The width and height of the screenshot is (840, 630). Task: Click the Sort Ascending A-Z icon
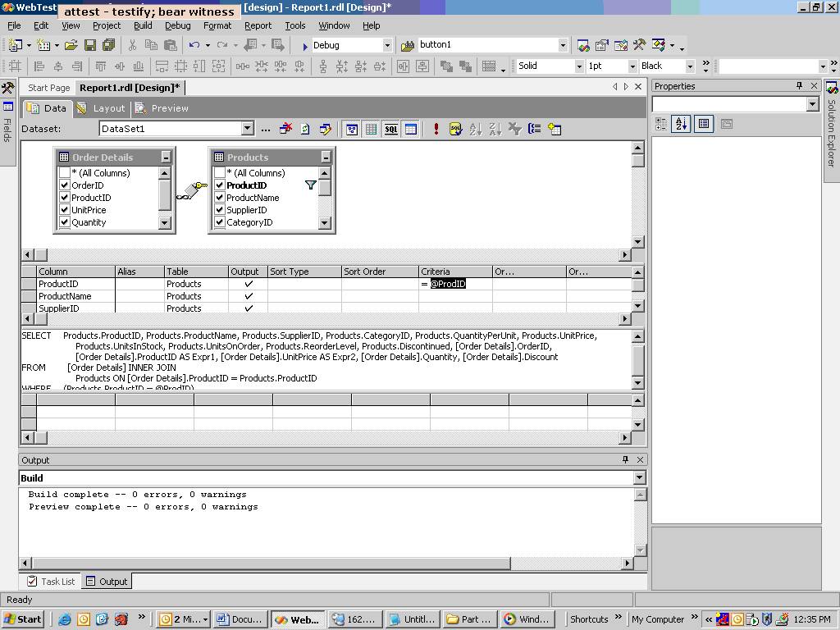pyautogui.click(x=475, y=129)
